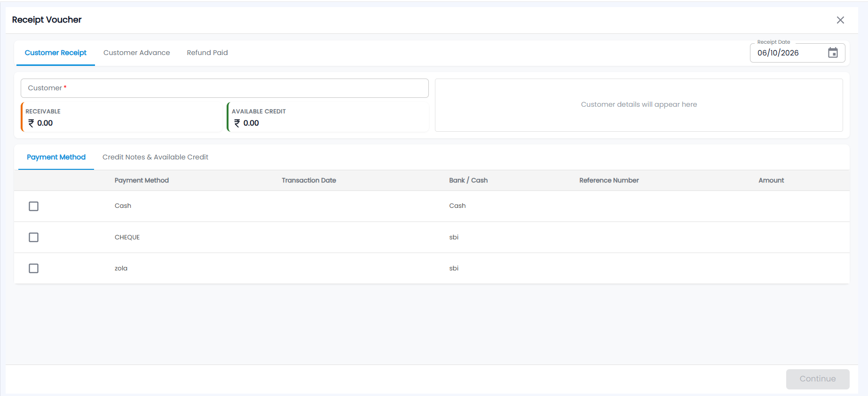The image size is (868, 396).
Task: Tick the CHEQUE payment method checkbox
Action: (33, 237)
